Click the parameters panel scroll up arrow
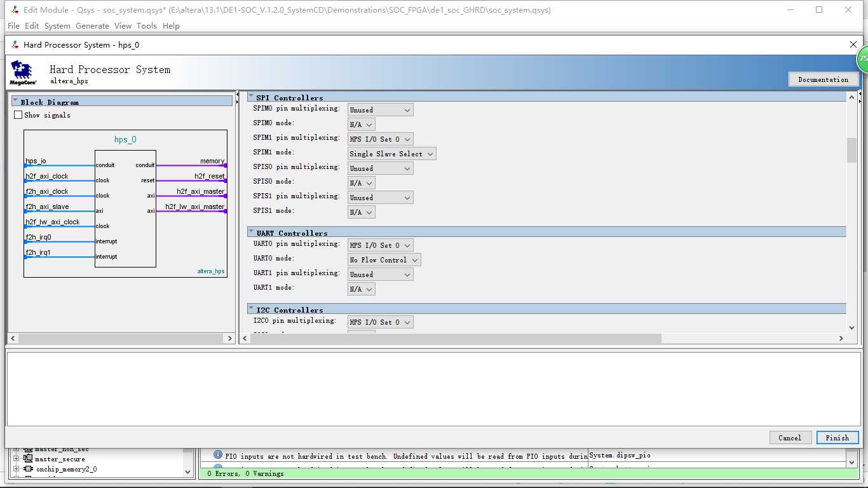The image size is (868, 488). coord(851,97)
